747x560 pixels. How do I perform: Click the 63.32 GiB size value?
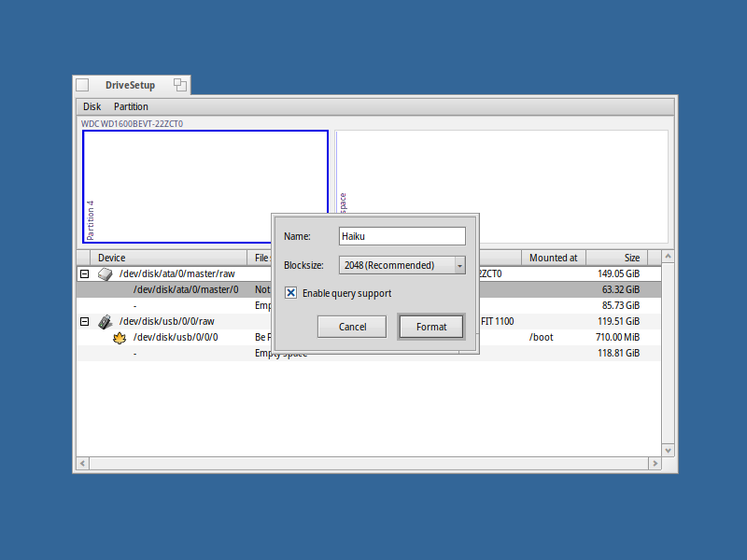click(621, 289)
